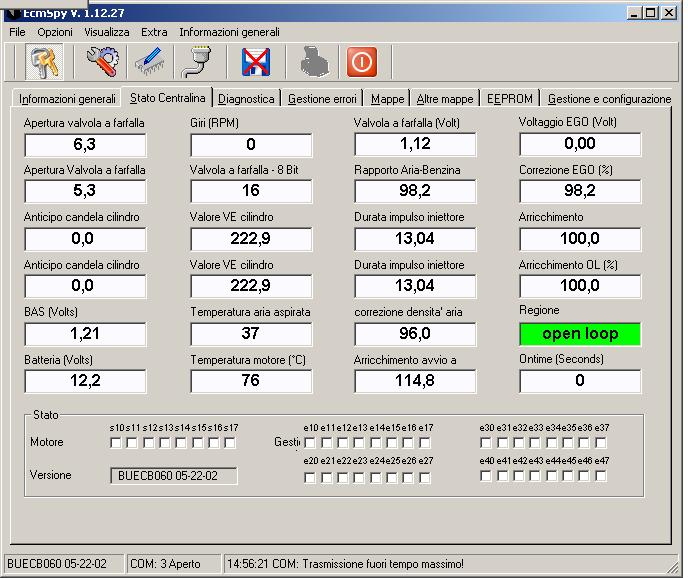
Task: Click the status bar BUECB060 05-22-02 text
Action: click(57, 564)
